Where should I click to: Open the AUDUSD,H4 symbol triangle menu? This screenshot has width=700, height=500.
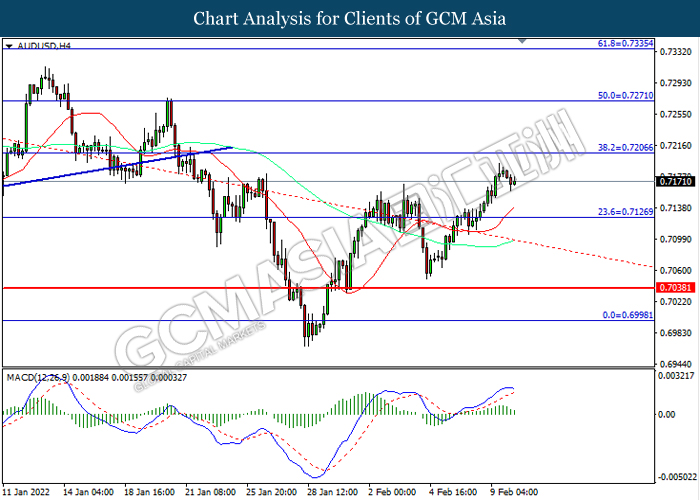pyautogui.click(x=9, y=46)
